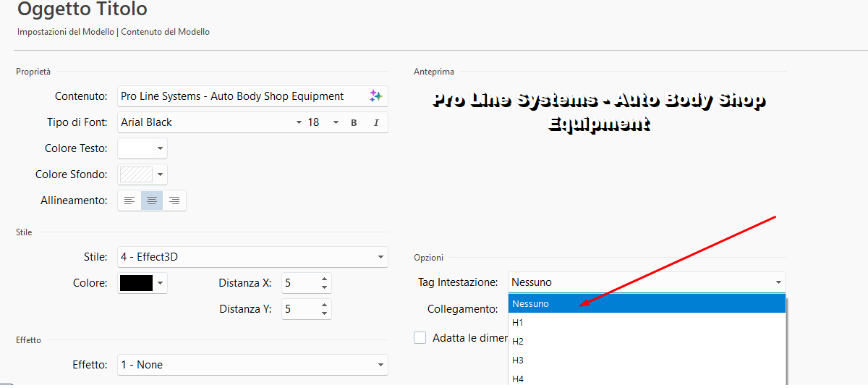This screenshot has width=868, height=388.
Task: Go to Contenuto del Modello
Action: point(165,32)
